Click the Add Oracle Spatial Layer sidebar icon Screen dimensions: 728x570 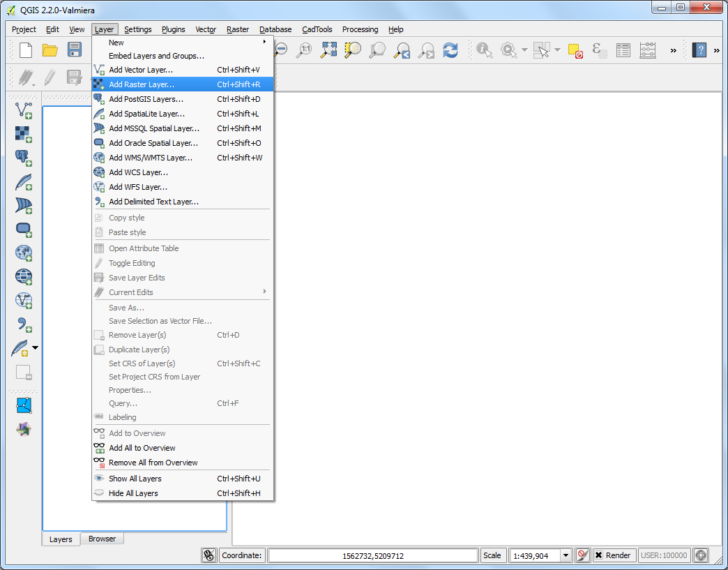pyautogui.click(x=23, y=230)
